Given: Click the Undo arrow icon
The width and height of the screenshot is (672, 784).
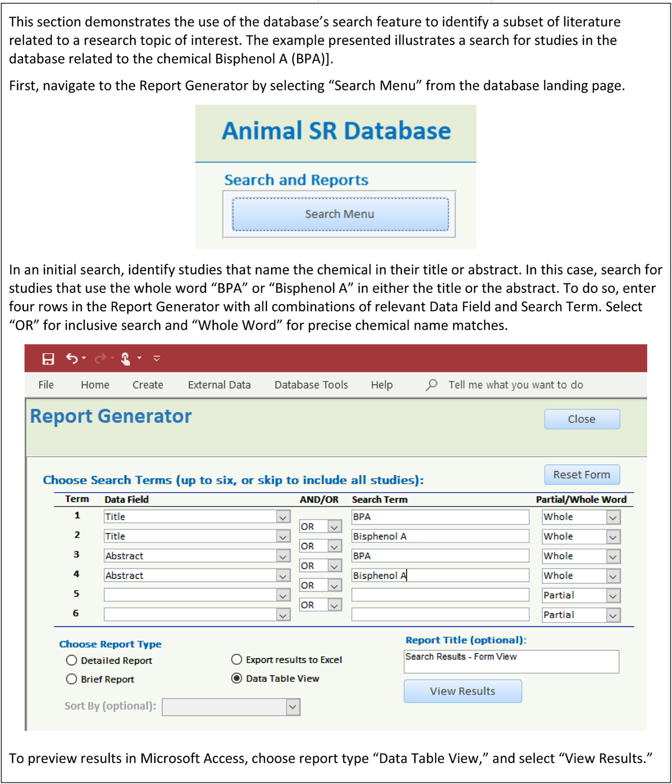Looking at the screenshot, I should [x=72, y=359].
